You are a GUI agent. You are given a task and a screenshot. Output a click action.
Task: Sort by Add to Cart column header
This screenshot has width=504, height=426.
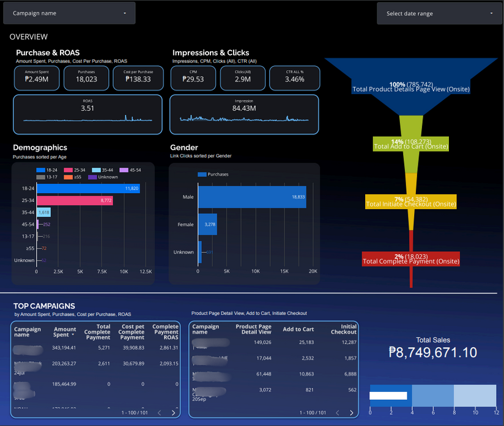click(298, 329)
